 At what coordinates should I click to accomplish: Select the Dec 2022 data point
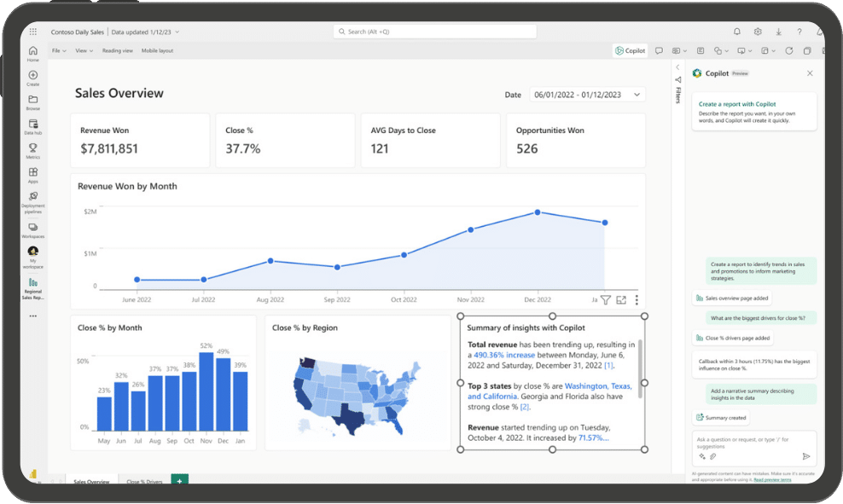[x=537, y=212]
